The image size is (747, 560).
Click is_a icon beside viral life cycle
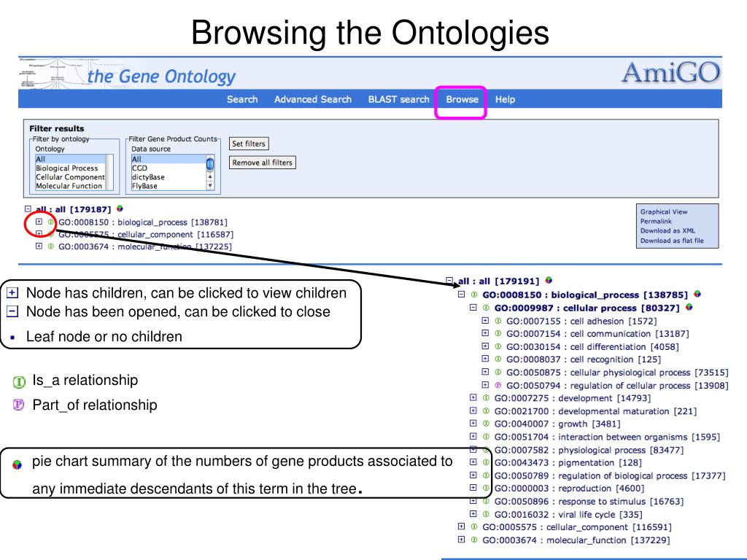[x=486, y=514]
